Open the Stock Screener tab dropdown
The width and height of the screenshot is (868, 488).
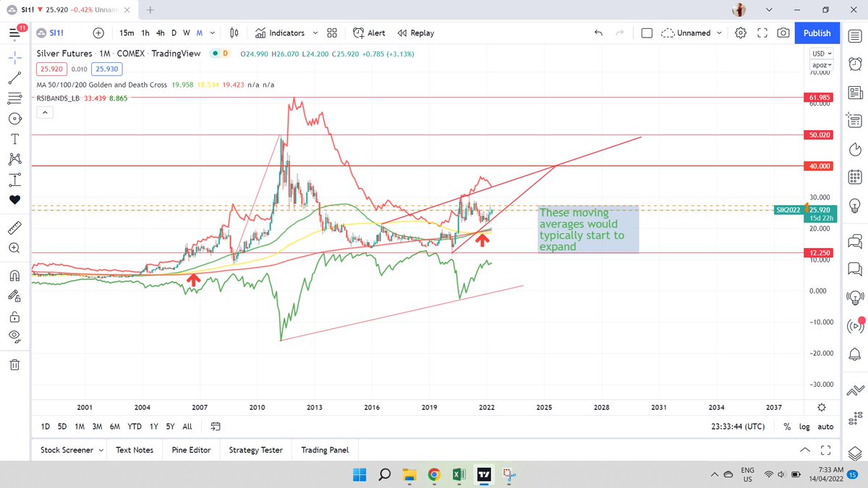72,450
